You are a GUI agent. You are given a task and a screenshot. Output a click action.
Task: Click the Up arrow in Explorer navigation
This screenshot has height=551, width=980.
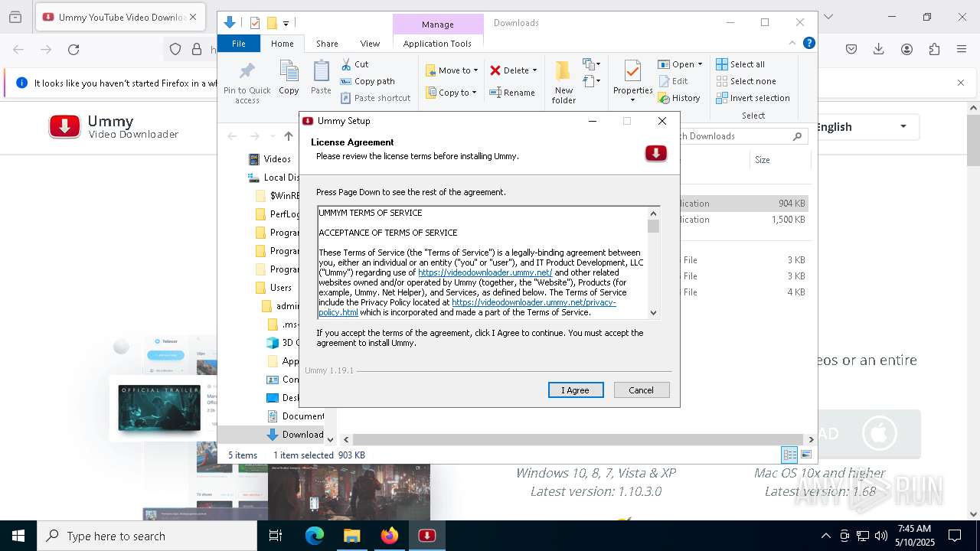point(288,136)
